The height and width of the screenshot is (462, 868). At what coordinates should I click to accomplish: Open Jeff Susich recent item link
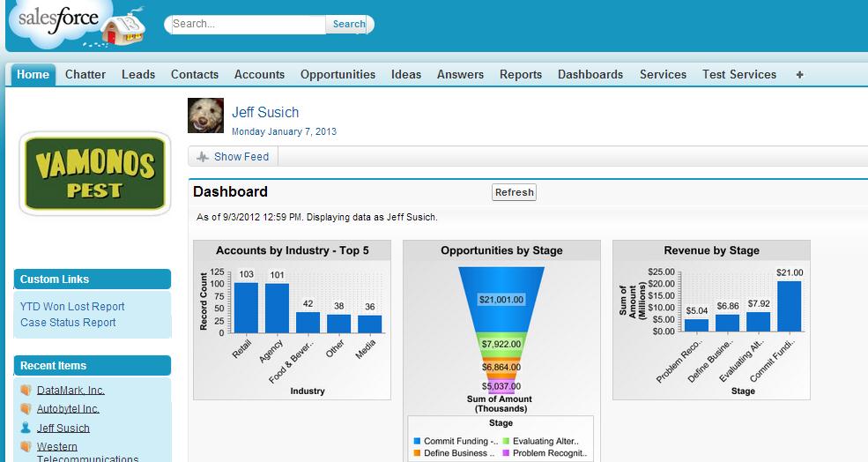coord(63,428)
